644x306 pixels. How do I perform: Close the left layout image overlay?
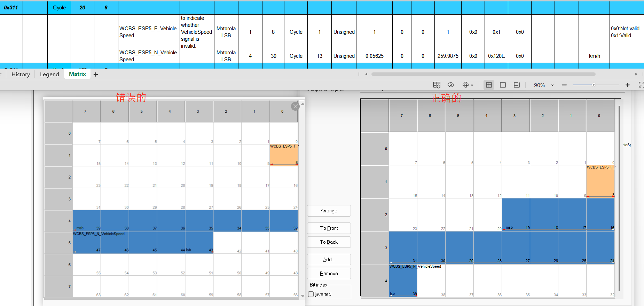click(296, 106)
